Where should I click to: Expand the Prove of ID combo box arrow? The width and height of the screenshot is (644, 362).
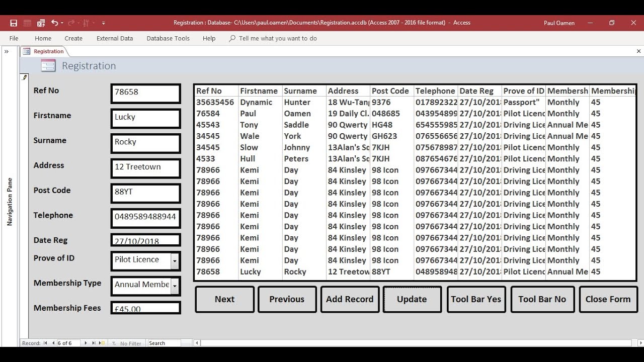click(175, 260)
